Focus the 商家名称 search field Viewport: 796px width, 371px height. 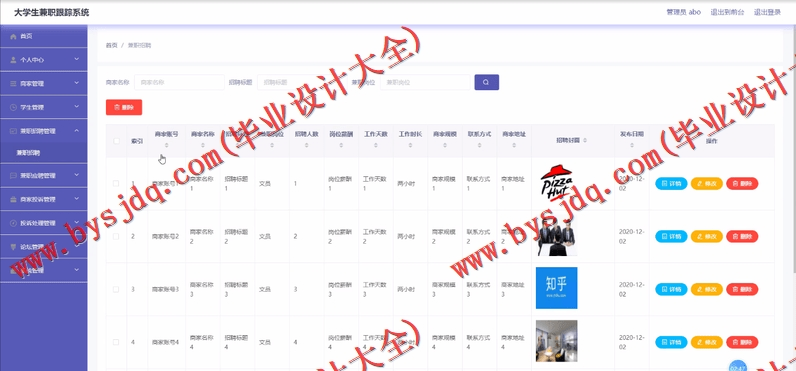coord(179,82)
